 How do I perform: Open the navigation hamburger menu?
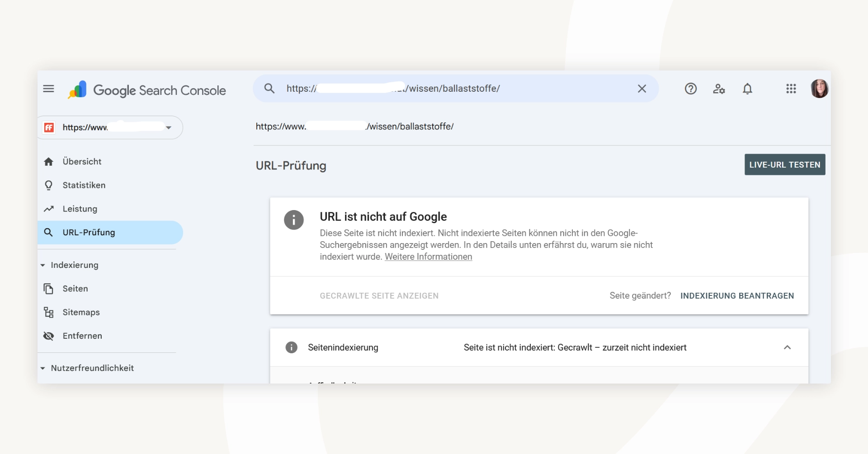(49, 89)
